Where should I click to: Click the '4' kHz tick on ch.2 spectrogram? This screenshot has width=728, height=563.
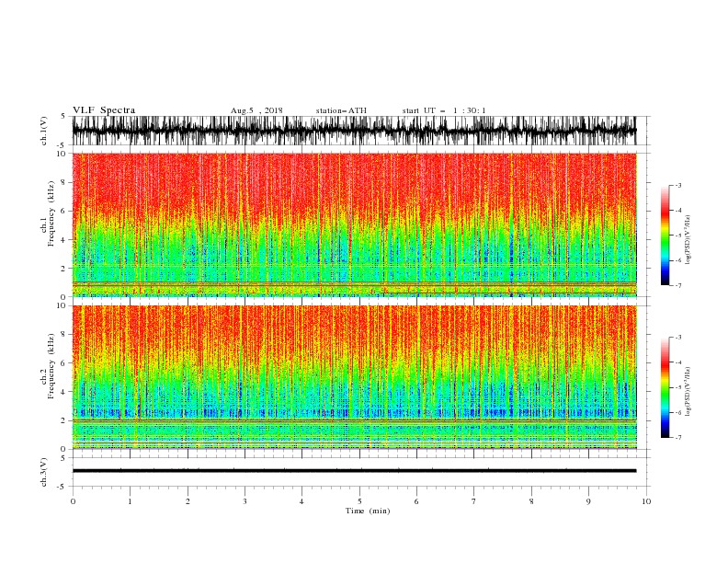[x=64, y=392]
